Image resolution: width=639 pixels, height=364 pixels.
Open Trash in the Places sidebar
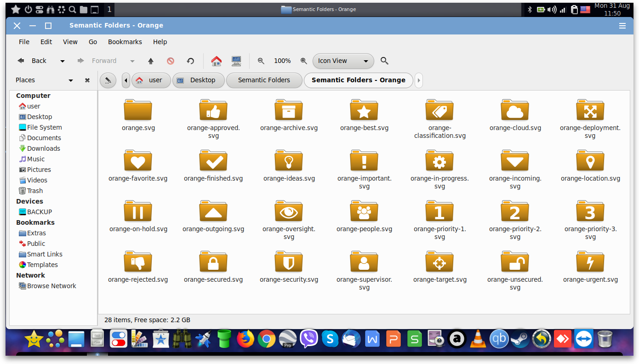(35, 191)
